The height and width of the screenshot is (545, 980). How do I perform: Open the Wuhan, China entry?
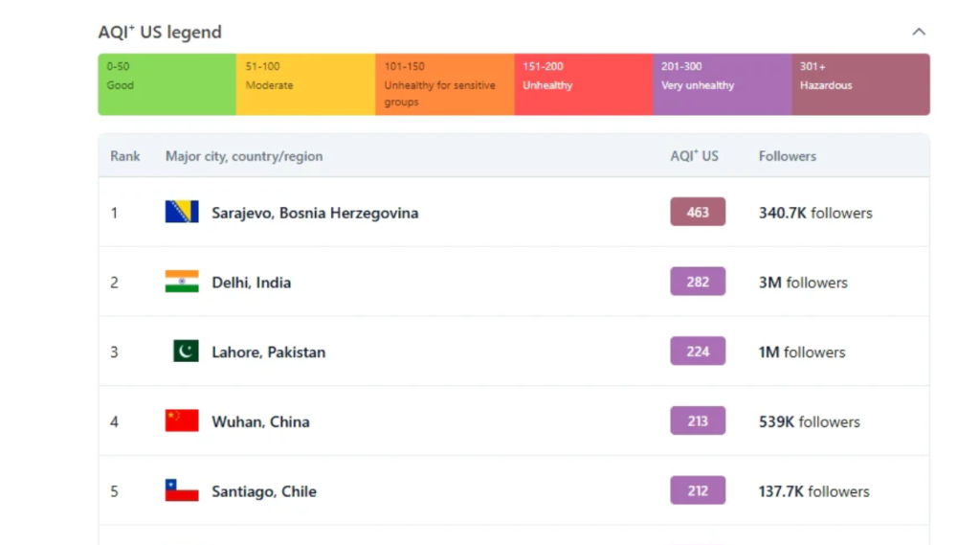pos(260,422)
